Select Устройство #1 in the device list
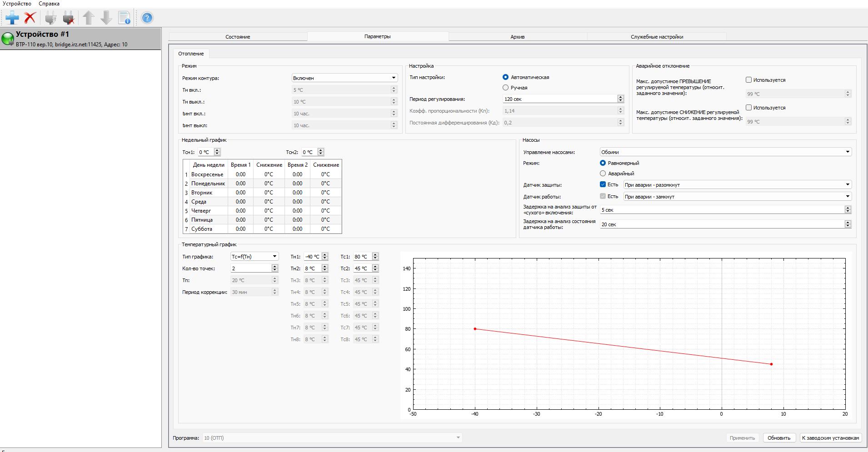The image size is (868, 452). tap(80, 39)
